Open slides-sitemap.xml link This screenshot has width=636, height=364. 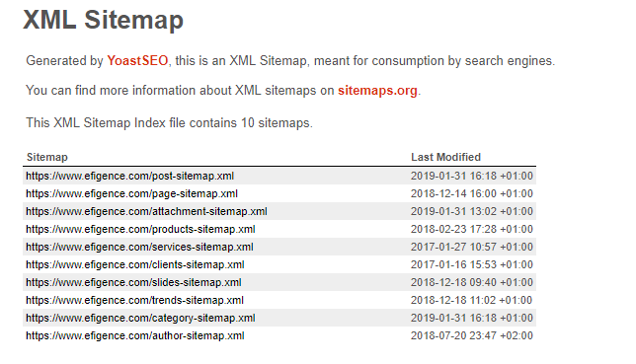pyautogui.click(x=133, y=282)
